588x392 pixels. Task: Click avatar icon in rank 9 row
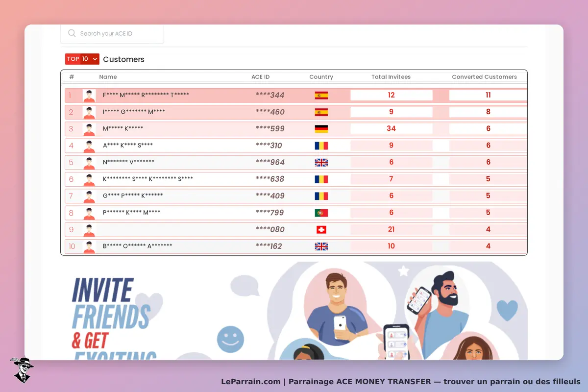point(89,230)
